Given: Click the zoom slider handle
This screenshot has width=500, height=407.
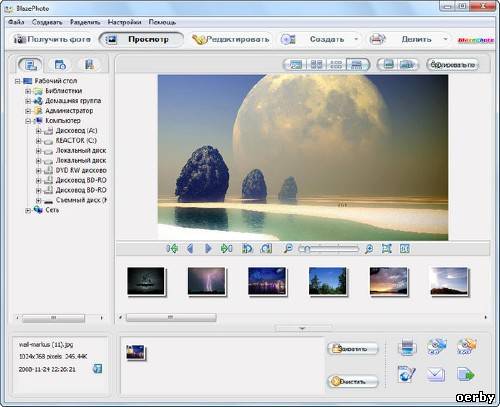Looking at the screenshot, I should [307, 249].
